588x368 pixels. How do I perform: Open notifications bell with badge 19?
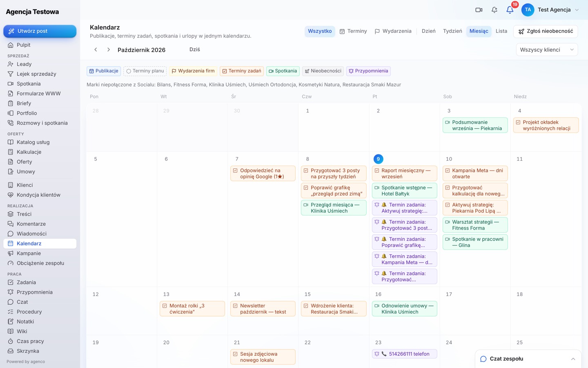[x=510, y=10]
